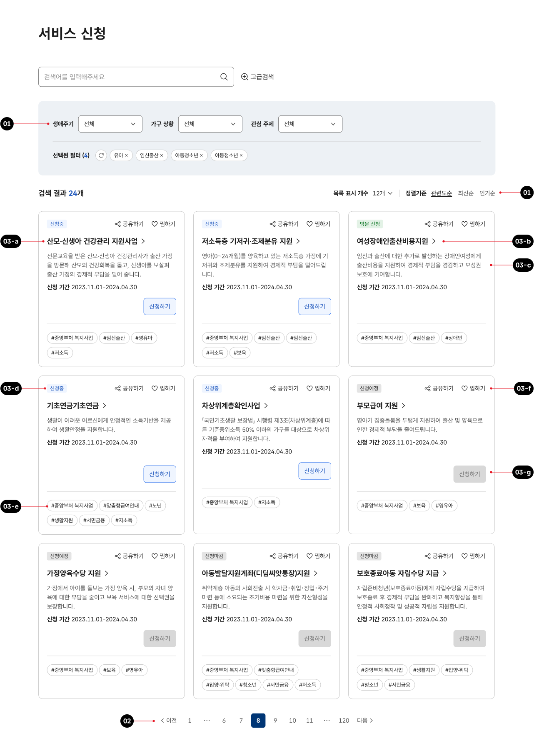Image resolution: width=534 pixels, height=756 pixels.
Task: Remove the 유아 filter chip
Action: 127,155
